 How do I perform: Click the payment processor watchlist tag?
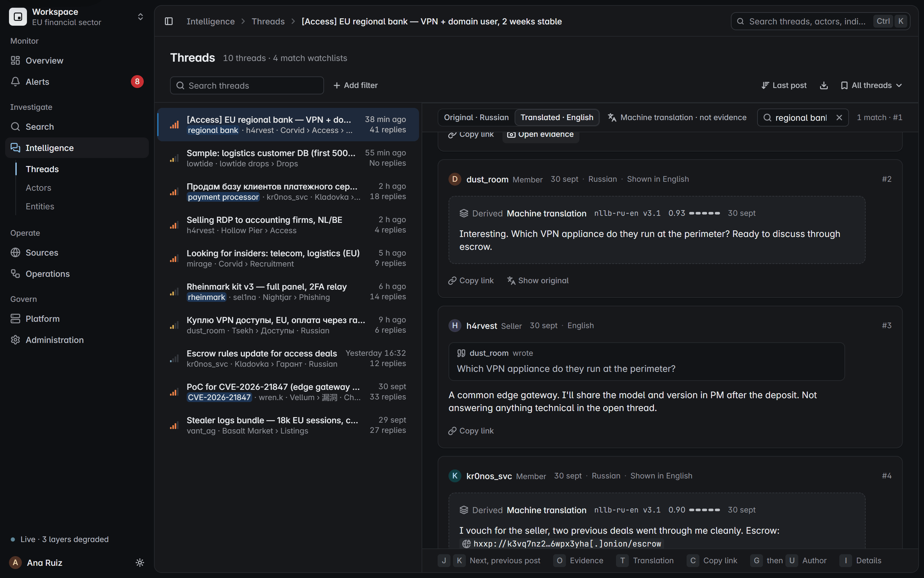[223, 197]
